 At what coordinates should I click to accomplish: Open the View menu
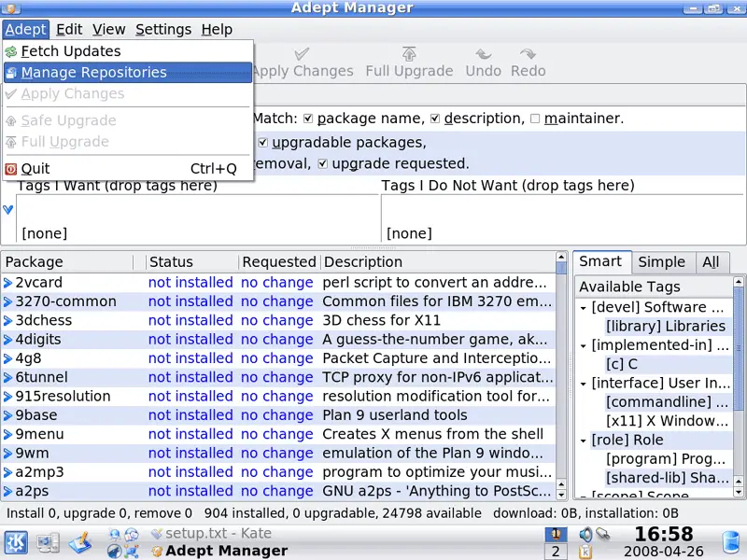tap(108, 30)
